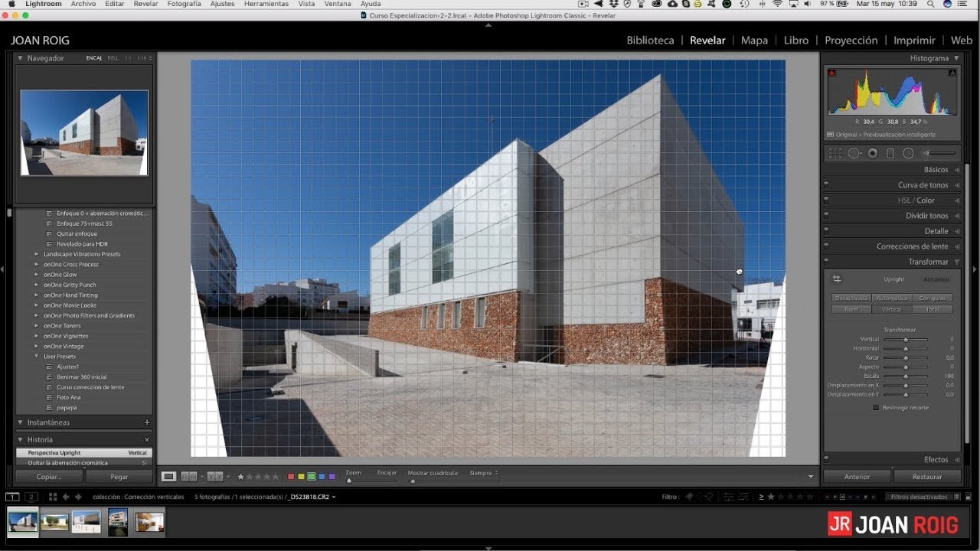Image resolution: width=980 pixels, height=551 pixels.
Task: Toggle Transformar panel switch
Action: point(826,262)
